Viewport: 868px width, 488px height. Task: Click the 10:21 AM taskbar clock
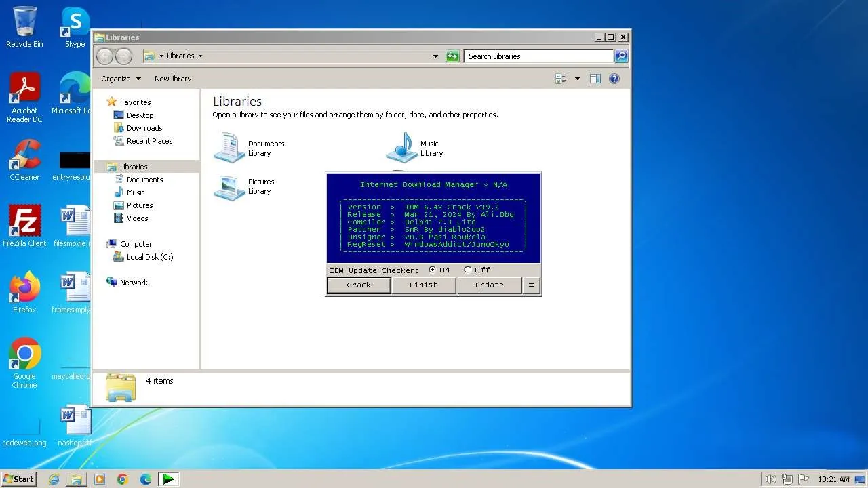[833, 479]
